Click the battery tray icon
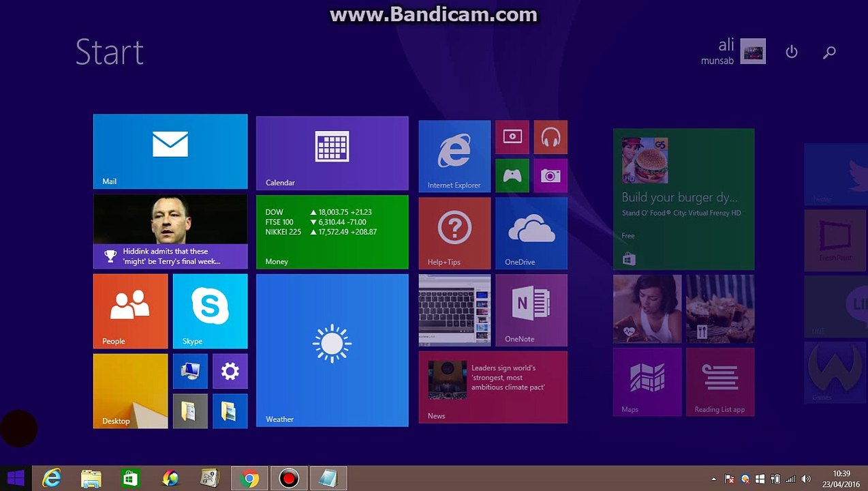 click(775, 479)
